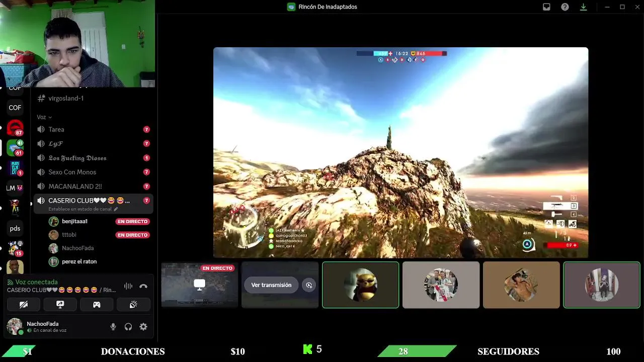Join Sexo Con Monos voice channel
This screenshot has width=644, height=362.
tap(93, 172)
